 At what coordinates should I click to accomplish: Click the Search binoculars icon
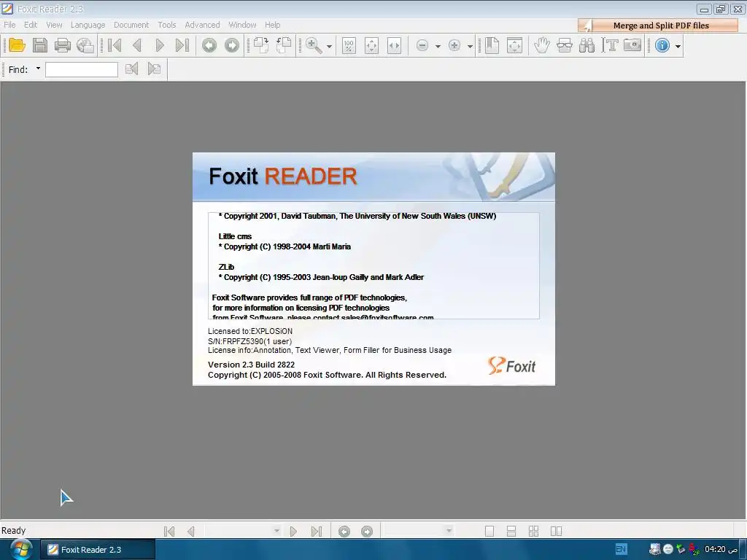point(587,45)
